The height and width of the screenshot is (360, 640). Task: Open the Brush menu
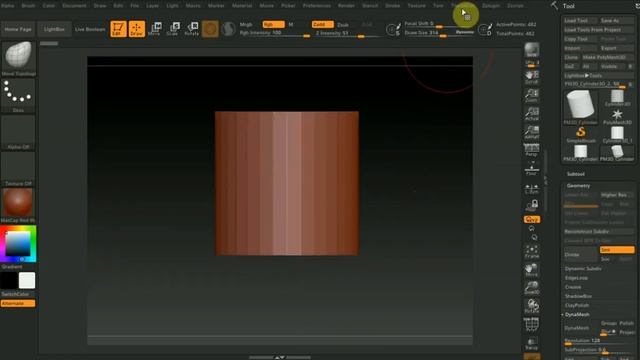click(x=28, y=6)
